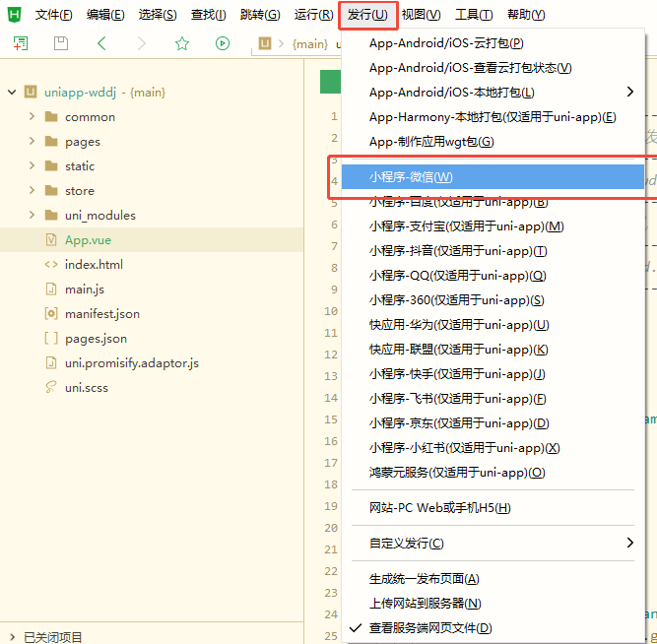Choose 小程序-抖音 publish option
Screen dimensions: 657x644
493,251
